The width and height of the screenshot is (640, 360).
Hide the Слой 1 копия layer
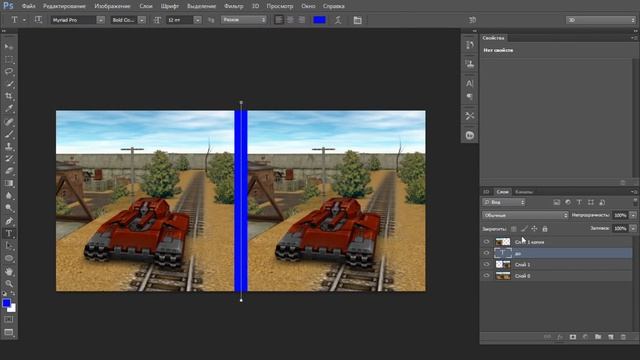486,242
